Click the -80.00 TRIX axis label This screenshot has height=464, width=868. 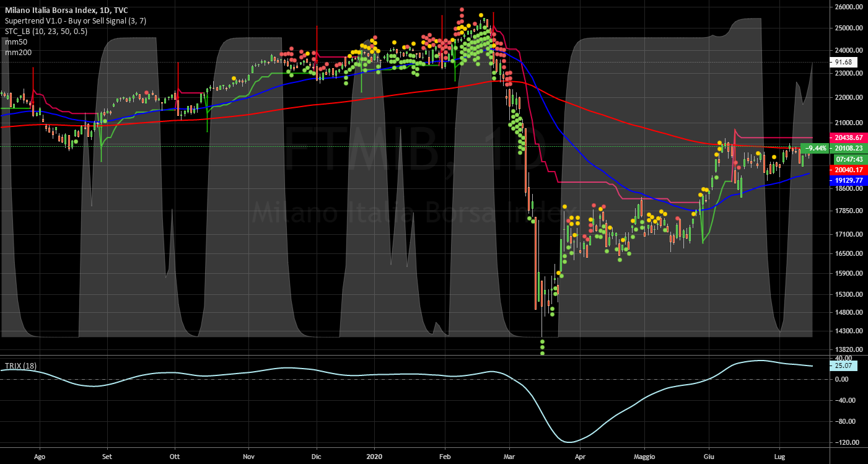pyautogui.click(x=844, y=422)
